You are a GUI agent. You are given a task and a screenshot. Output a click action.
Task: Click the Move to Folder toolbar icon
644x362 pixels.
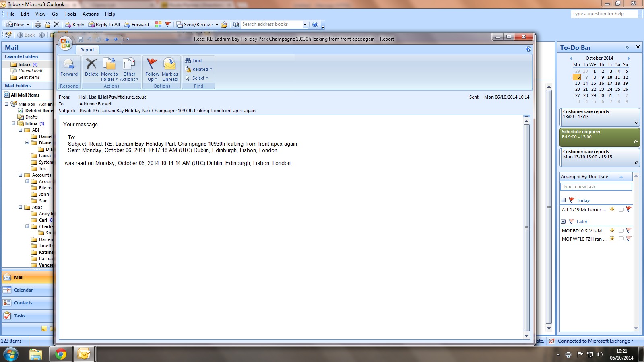[x=47, y=25]
